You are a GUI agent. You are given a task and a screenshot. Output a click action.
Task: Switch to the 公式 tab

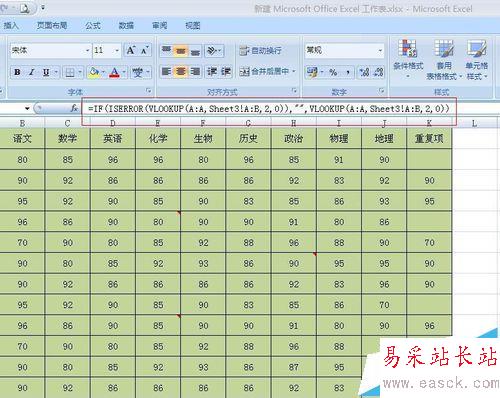click(x=93, y=26)
